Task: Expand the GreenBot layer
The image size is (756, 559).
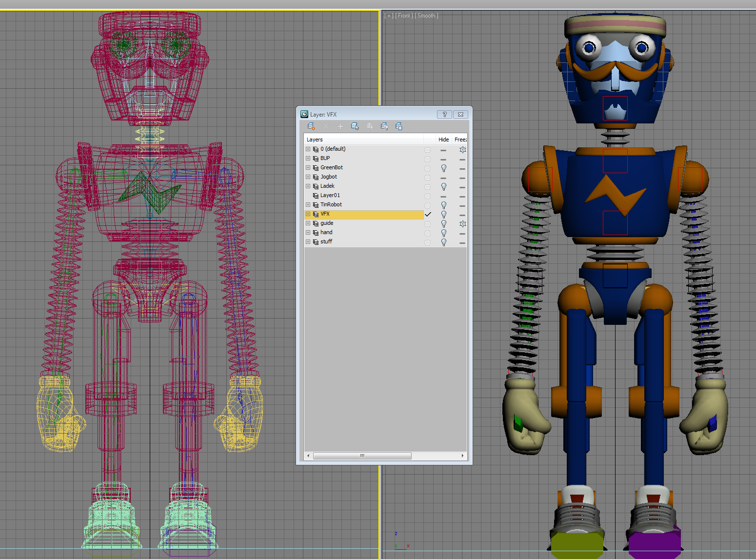Action: 308,168
